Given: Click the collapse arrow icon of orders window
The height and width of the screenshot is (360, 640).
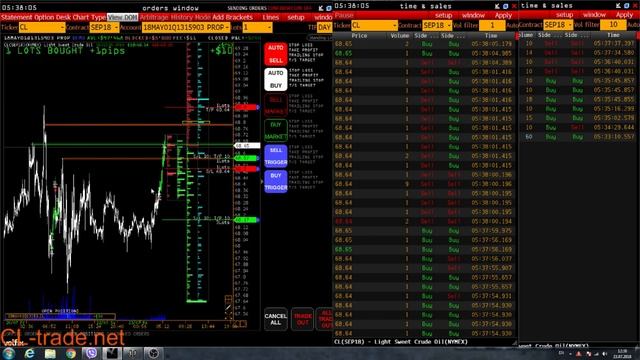Looking at the screenshot, I should pos(321,8).
